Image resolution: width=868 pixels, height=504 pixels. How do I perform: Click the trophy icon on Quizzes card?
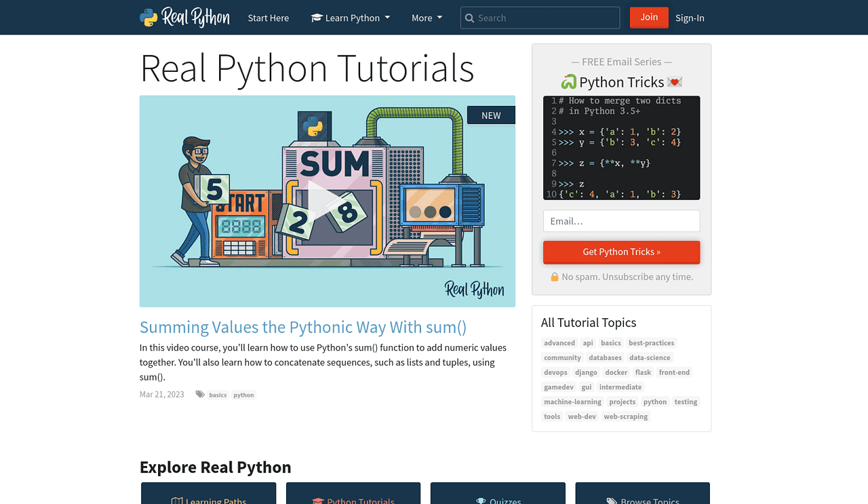(481, 501)
